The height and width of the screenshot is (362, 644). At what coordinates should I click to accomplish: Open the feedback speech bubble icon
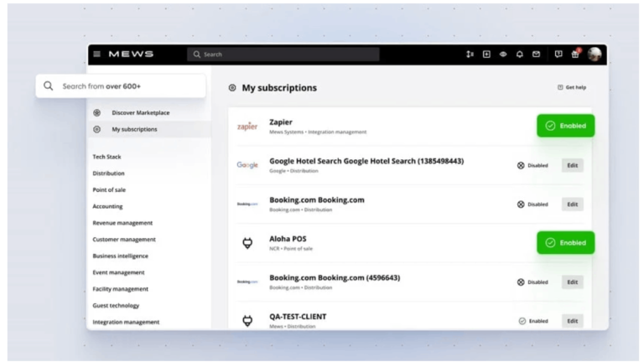coord(558,54)
